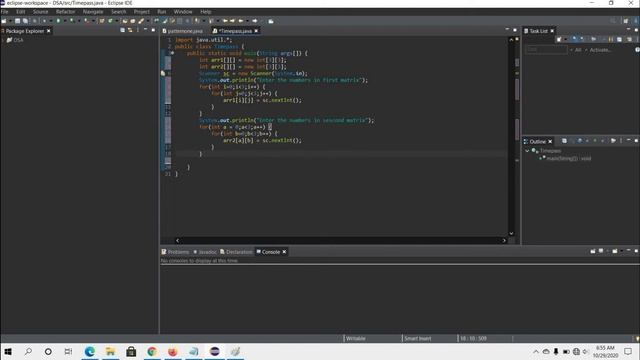Close the Timepass.java editor tab

tap(256, 31)
